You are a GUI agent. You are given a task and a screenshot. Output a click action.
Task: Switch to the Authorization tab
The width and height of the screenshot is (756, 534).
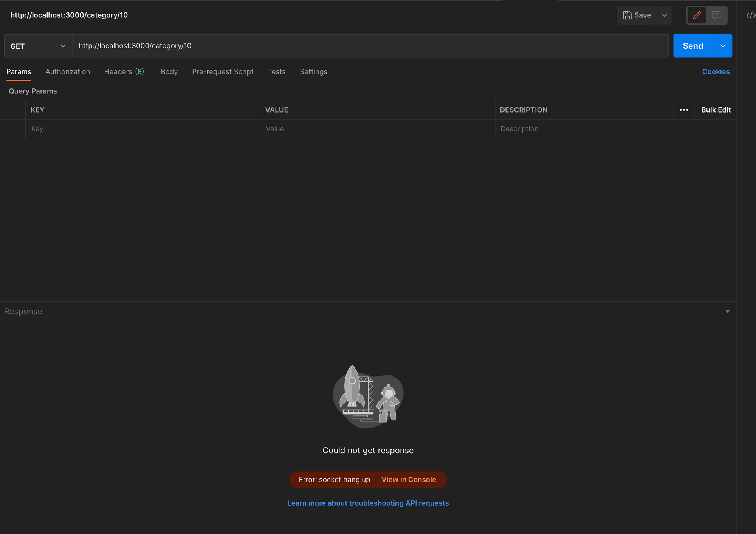coord(68,72)
